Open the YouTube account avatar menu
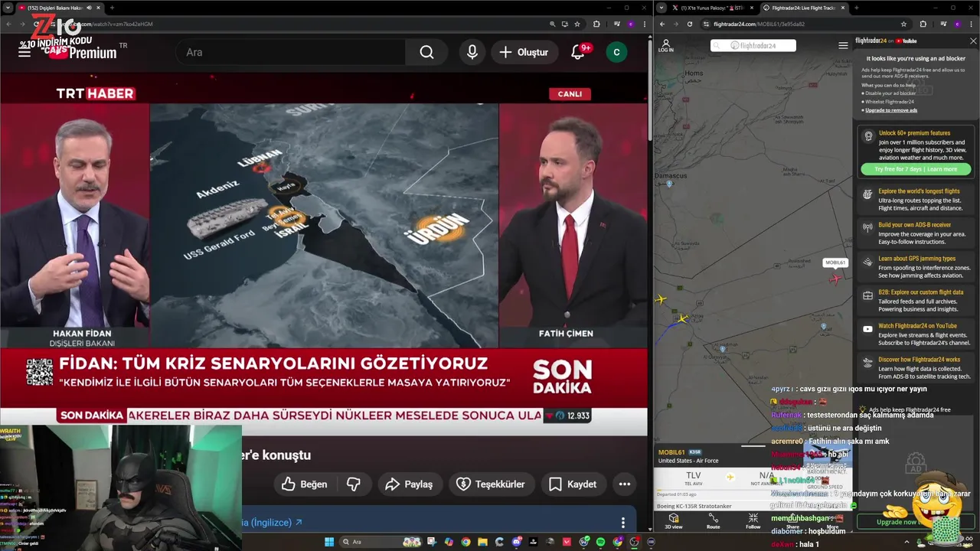 [616, 52]
